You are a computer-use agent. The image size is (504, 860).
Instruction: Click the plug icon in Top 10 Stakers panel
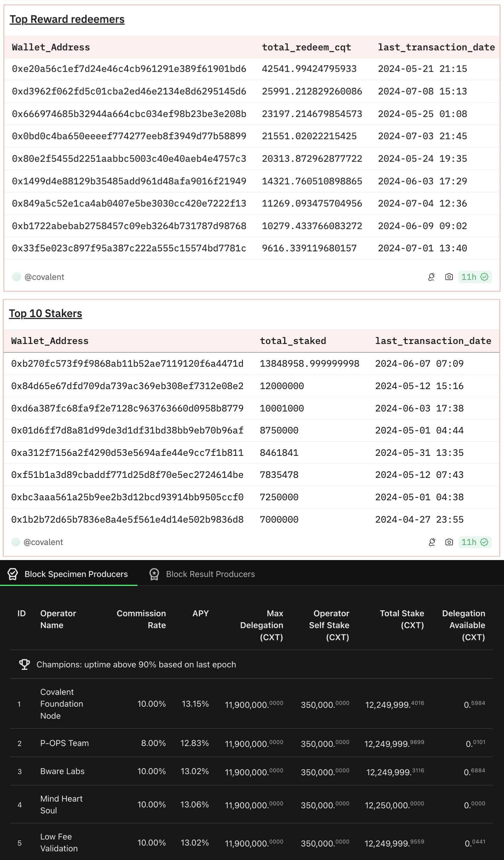[432, 542]
